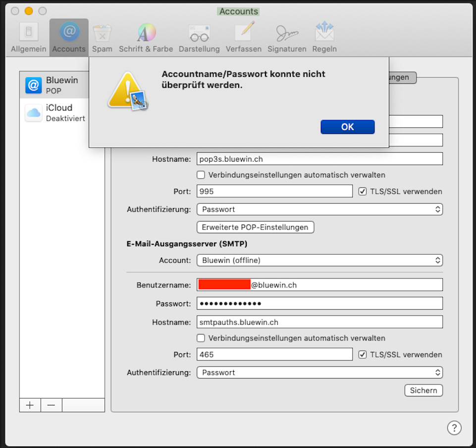Click the Sichern button
Image resolution: width=476 pixels, height=448 pixels.
click(423, 391)
